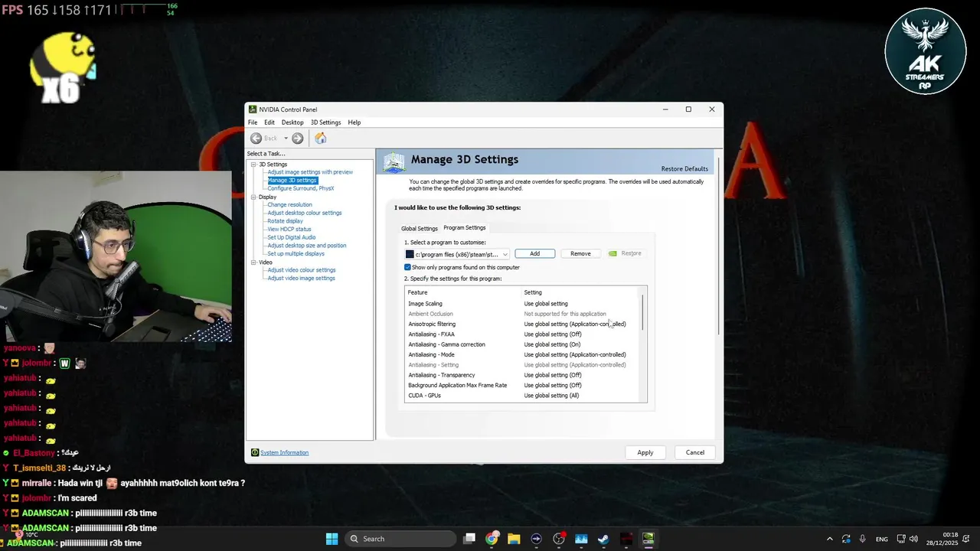The height and width of the screenshot is (551, 980).
Task: Open the Back history dropdown arrow
Action: point(286,139)
